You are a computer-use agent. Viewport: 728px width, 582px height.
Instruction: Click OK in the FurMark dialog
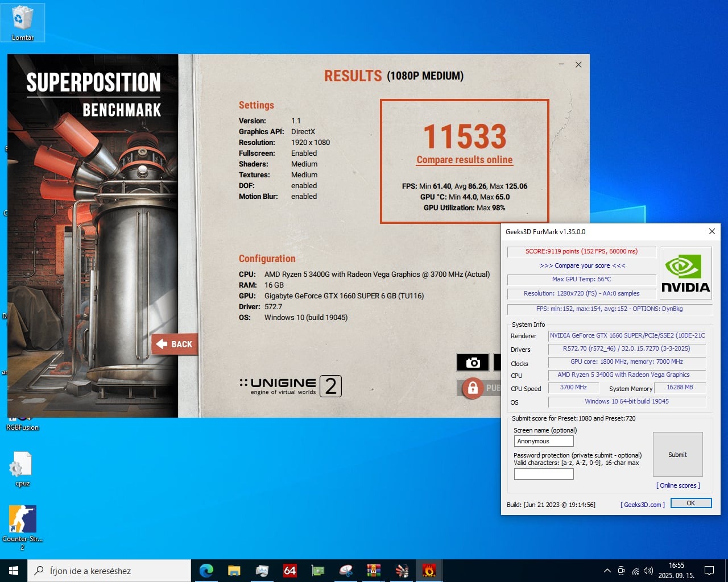click(x=690, y=503)
